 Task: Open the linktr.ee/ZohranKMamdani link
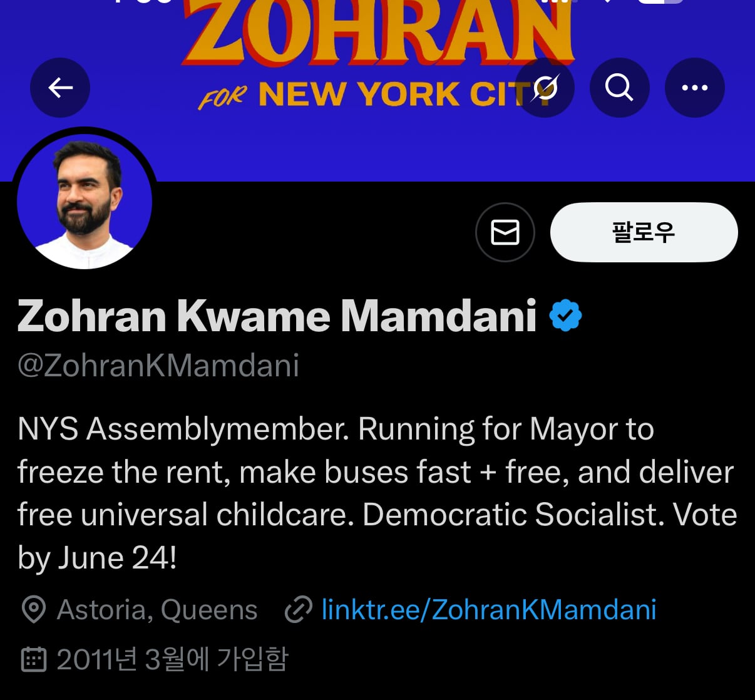[x=489, y=609]
